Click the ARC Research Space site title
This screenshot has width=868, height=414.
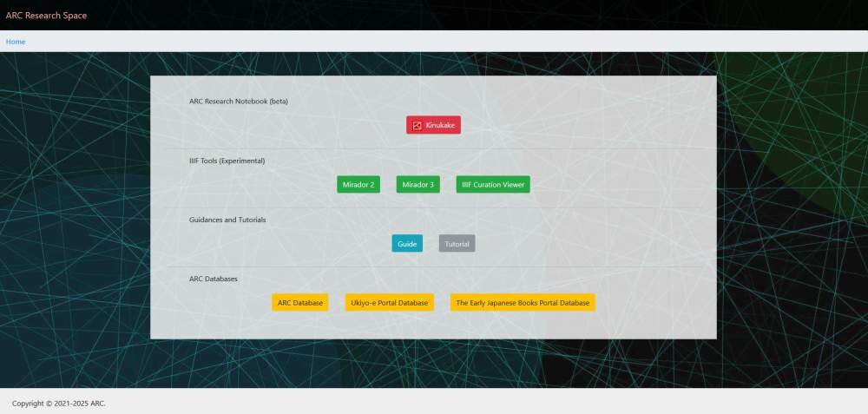(46, 15)
